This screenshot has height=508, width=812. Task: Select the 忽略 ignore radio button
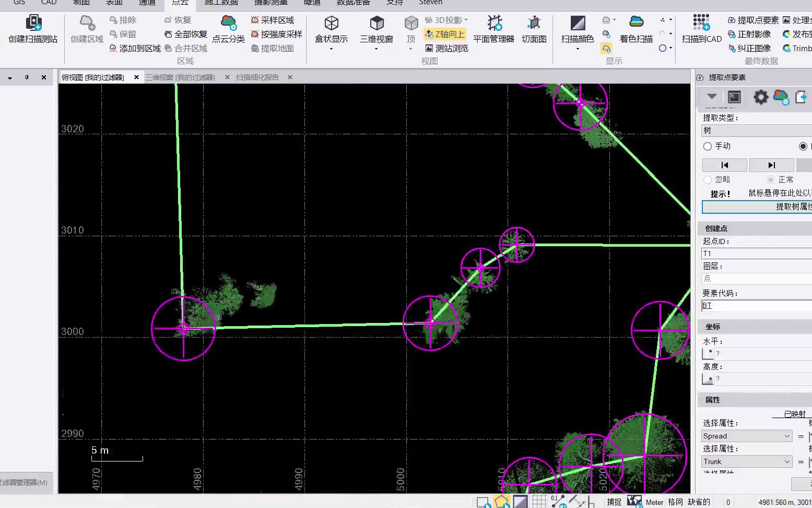pyautogui.click(x=708, y=180)
